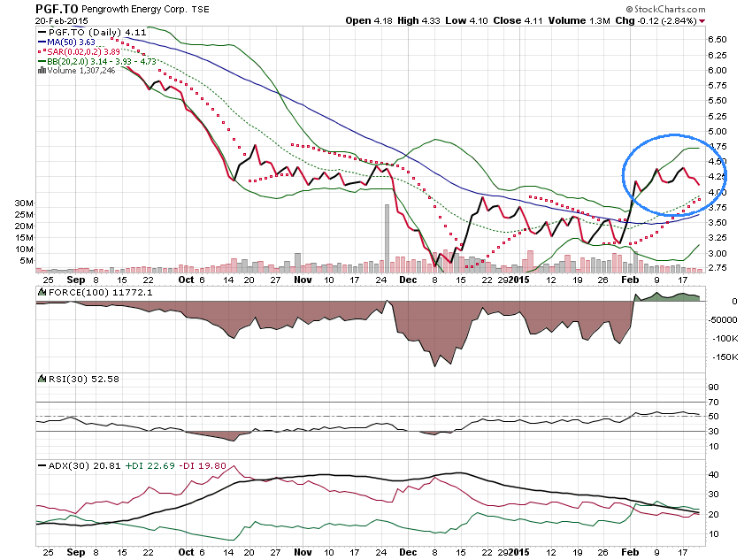The width and height of the screenshot is (752, 560).
Task: Click the Pengrowth Energy Corp. company name
Action: (x=134, y=9)
